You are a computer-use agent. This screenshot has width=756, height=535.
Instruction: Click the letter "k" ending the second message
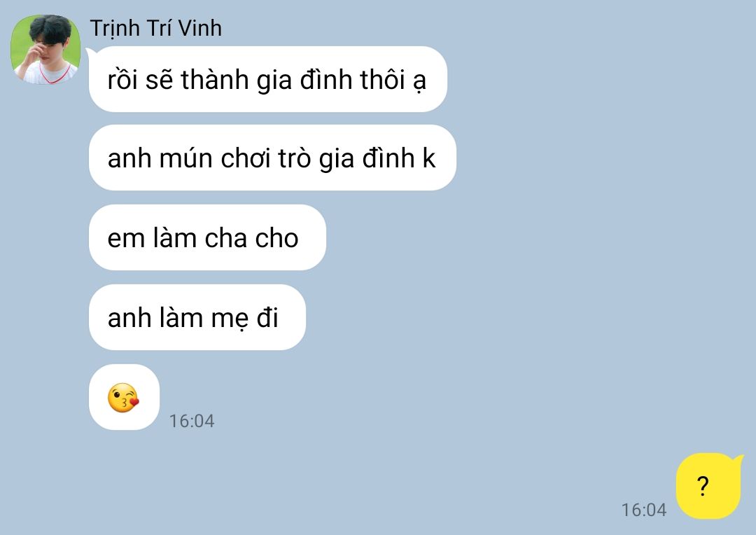click(x=428, y=158)
